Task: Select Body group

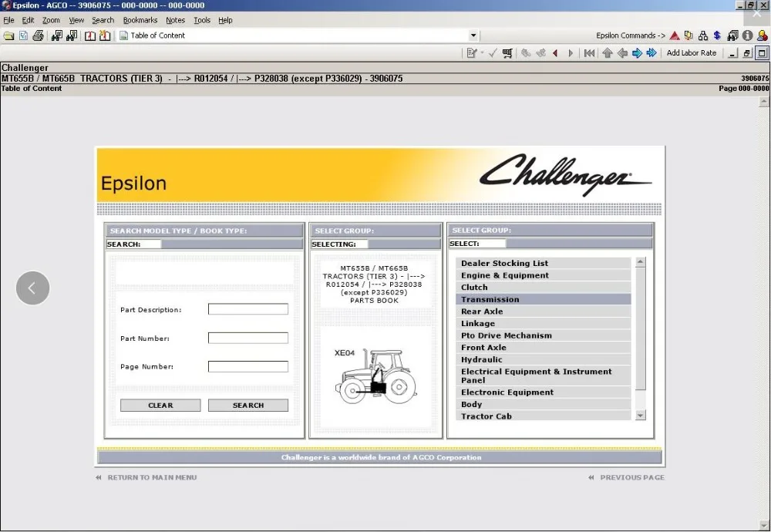Action: tap(544, 404)
